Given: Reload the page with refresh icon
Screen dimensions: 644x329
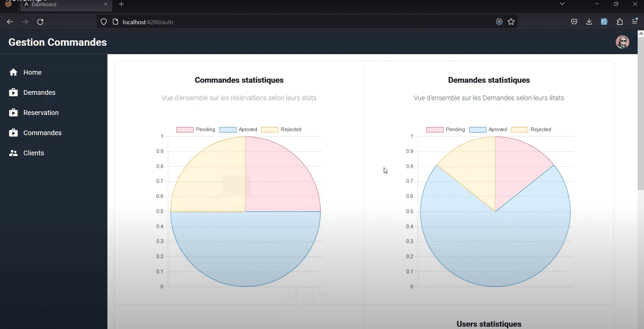Looking at the screenshot, I should 40,22.
